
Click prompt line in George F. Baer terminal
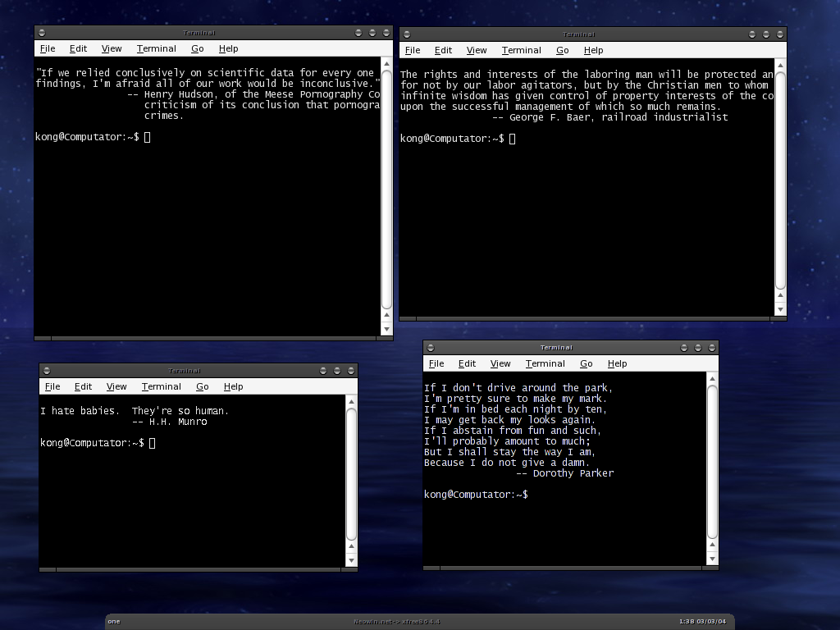pyautogui.click(x=458, y=139)
